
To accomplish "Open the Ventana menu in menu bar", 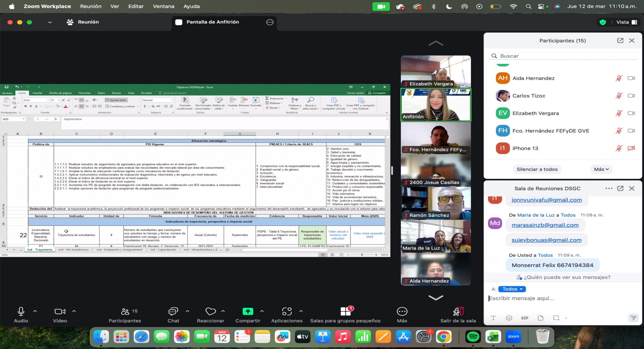I will (164, 6).
